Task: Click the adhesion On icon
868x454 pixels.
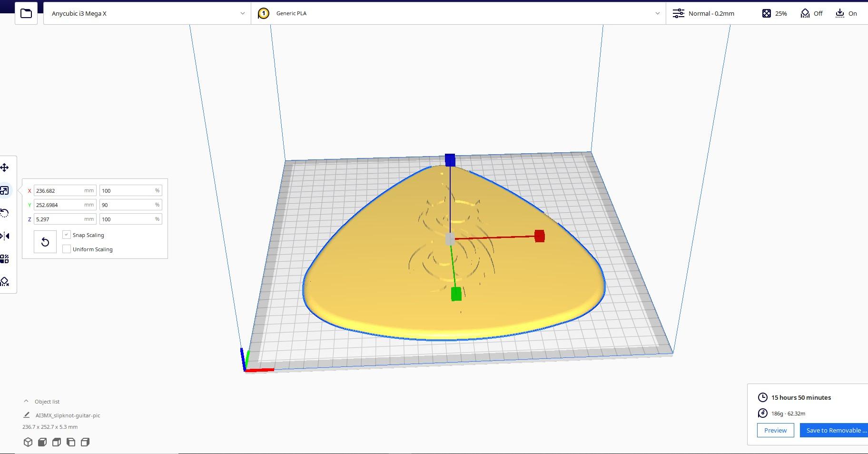Action: tap(840, 13)
